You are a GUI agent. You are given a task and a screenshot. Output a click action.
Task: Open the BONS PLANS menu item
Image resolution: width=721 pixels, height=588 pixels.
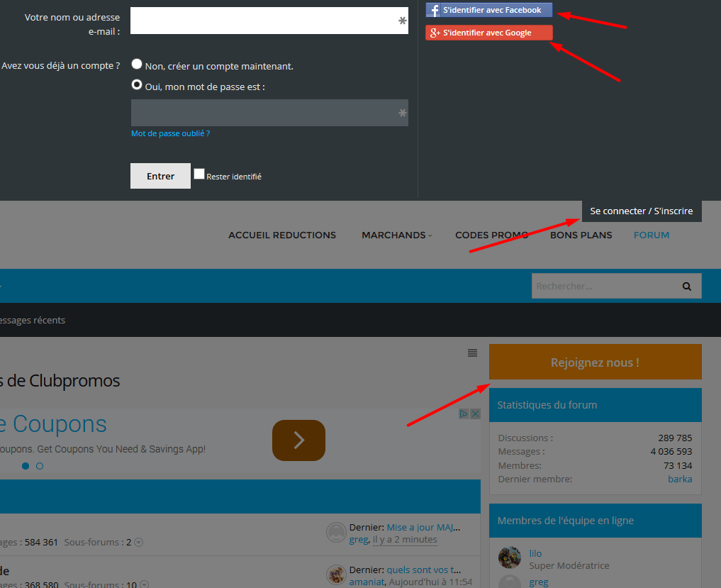coord(581,235)
